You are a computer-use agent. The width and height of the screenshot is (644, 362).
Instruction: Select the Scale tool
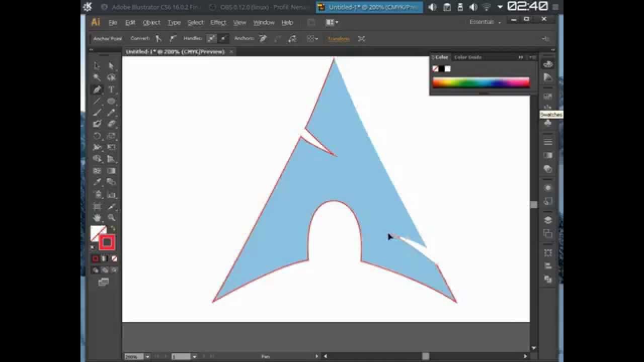point(111,136)
